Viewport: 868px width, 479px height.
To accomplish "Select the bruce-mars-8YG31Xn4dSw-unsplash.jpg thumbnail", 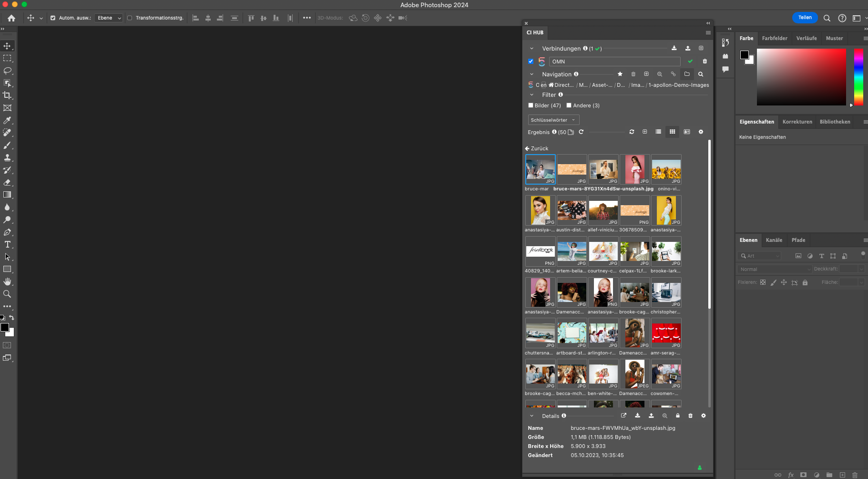I will point(572,169).
